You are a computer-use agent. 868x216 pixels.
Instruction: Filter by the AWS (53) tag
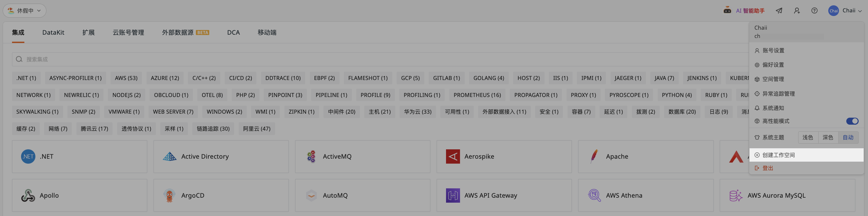point(126,78)
